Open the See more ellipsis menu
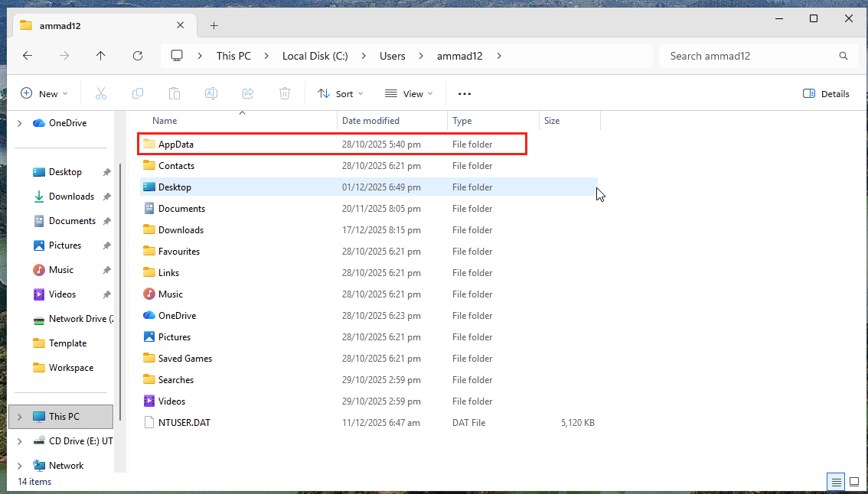 tap(464, 93)
